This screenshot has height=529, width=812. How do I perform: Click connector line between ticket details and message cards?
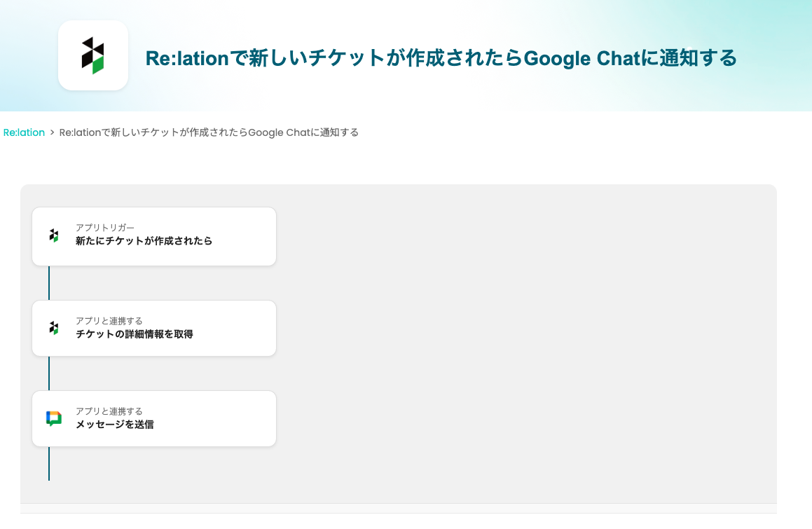point(49,373)
